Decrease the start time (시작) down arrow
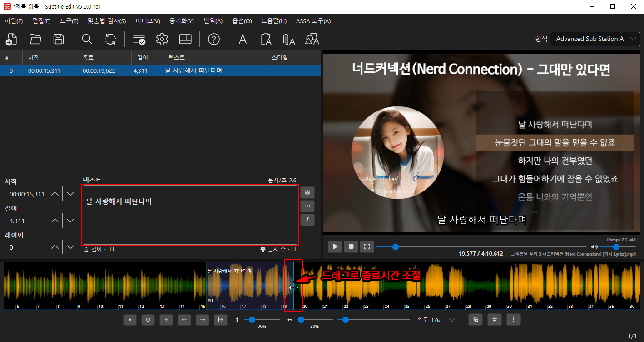 (70, 194)
